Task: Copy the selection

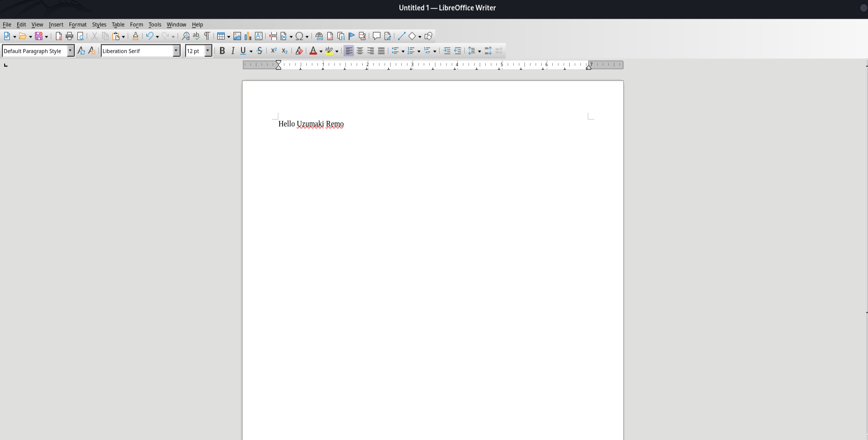Action: 105,36
